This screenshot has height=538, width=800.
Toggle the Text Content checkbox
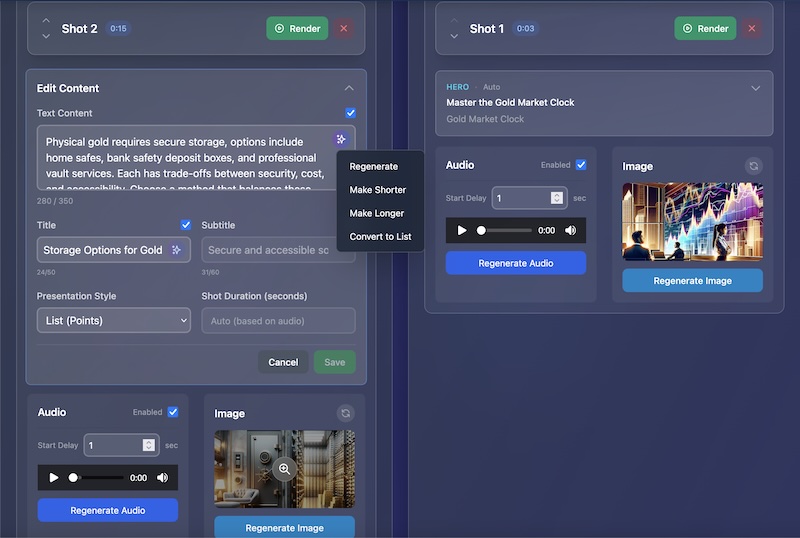[350, 113]
